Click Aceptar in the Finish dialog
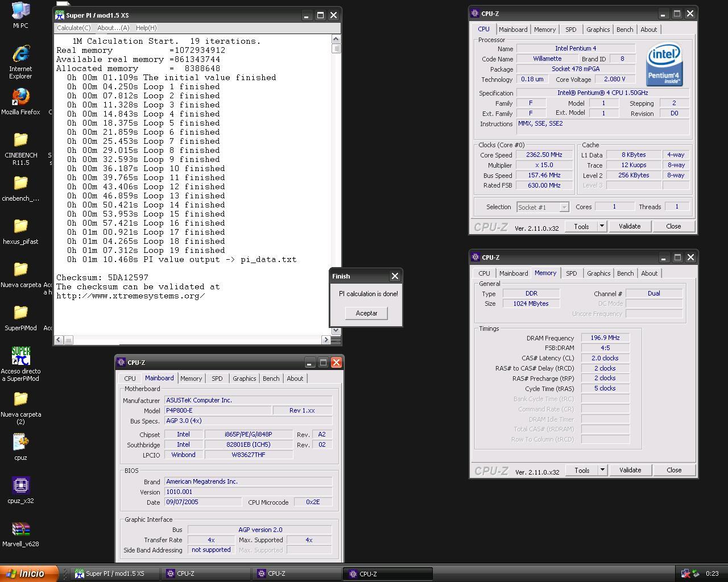Viewport: 728px width, 582px height. point(366,313)
